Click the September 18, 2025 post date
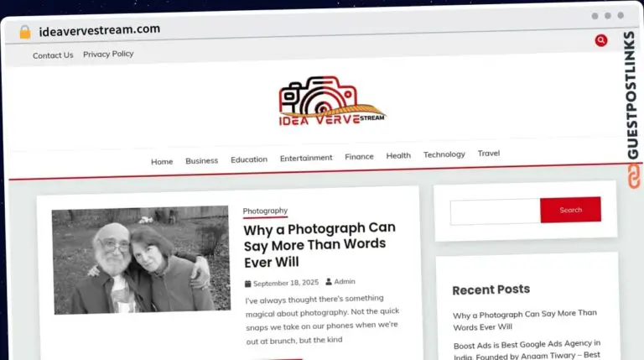Viewport: 644px width, 360px height. [x=286, y=283]
